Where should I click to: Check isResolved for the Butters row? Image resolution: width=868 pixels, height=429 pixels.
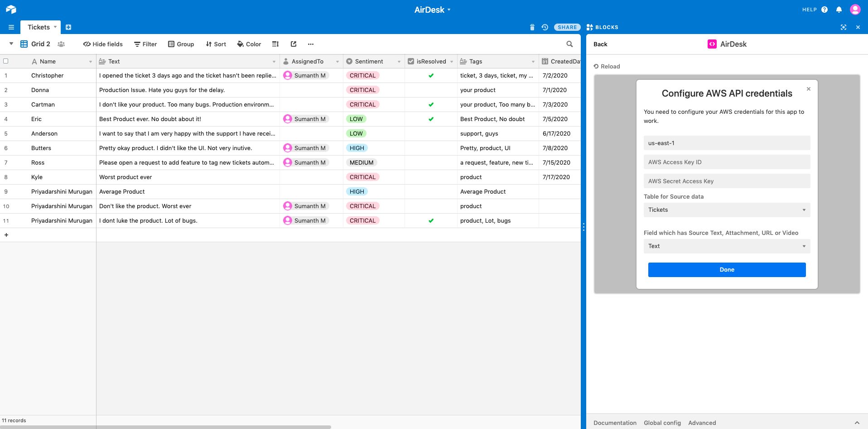431,148
